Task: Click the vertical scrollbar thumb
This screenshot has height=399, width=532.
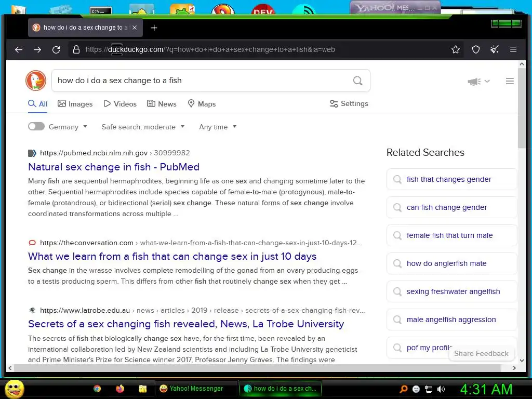Action: pyautogui.click(x=522, y=108)
